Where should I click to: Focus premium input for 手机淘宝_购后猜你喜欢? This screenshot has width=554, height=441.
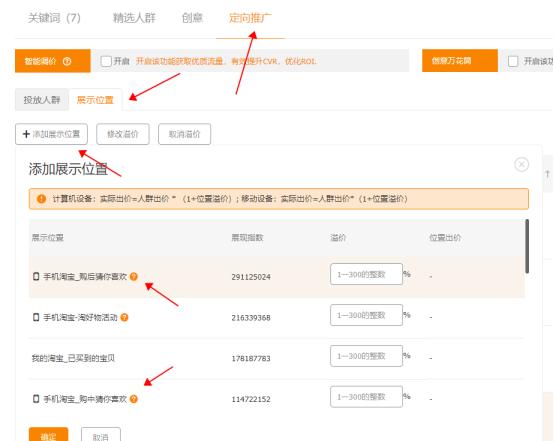coord(366,274)
